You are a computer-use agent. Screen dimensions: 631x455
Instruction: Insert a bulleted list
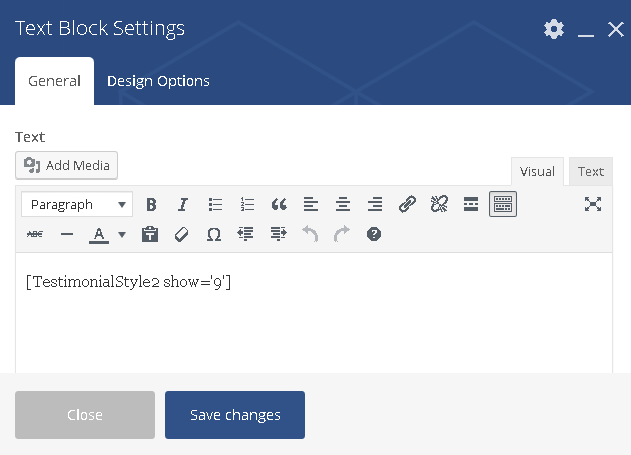click(x=215, y=205)
